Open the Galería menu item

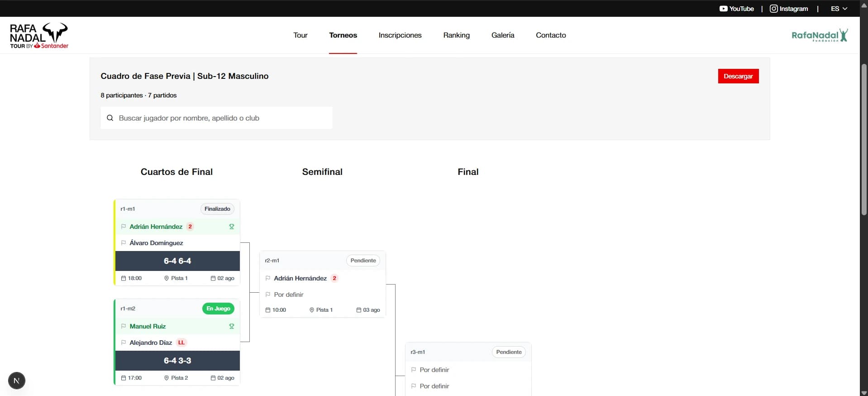click(x=503, y=35)
